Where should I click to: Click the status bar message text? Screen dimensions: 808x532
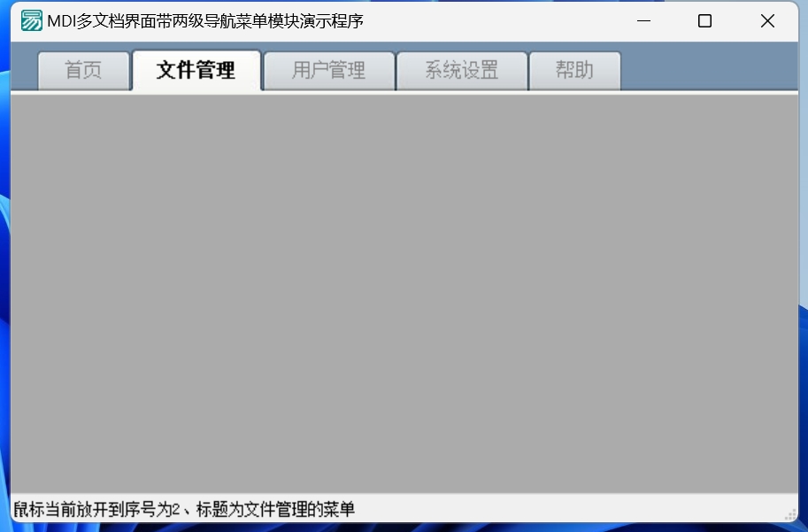click(x=184, y=509)
